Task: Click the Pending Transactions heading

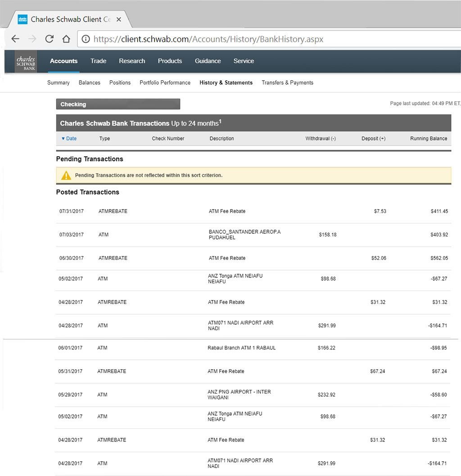Action: [90, 159]
